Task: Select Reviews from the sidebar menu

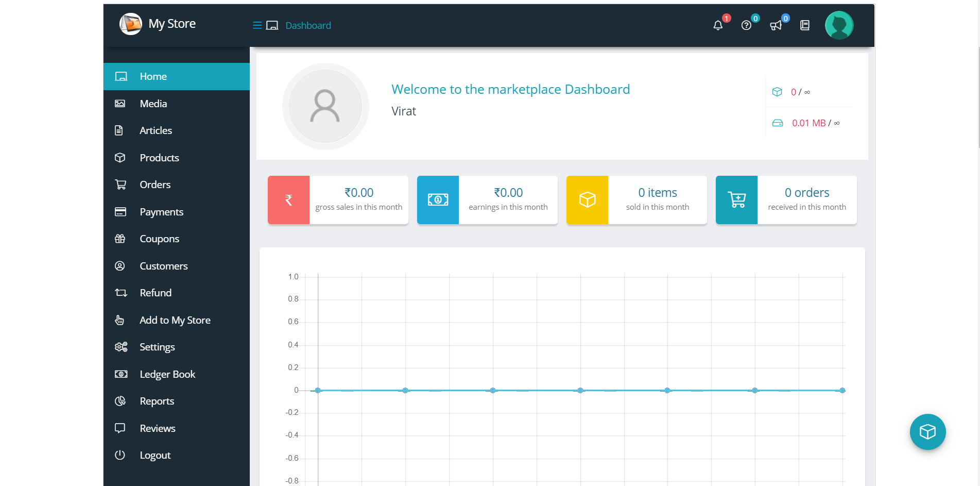Action: 157,428
